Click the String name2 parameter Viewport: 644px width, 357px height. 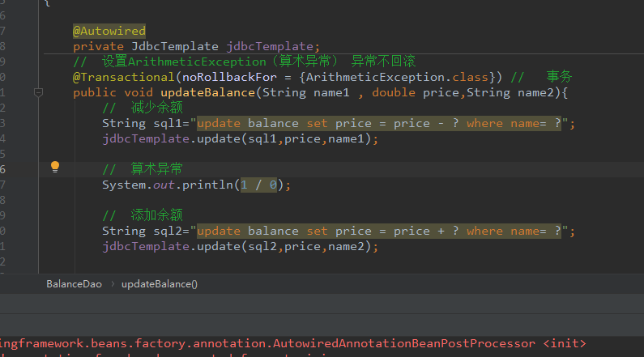point(510,93)
